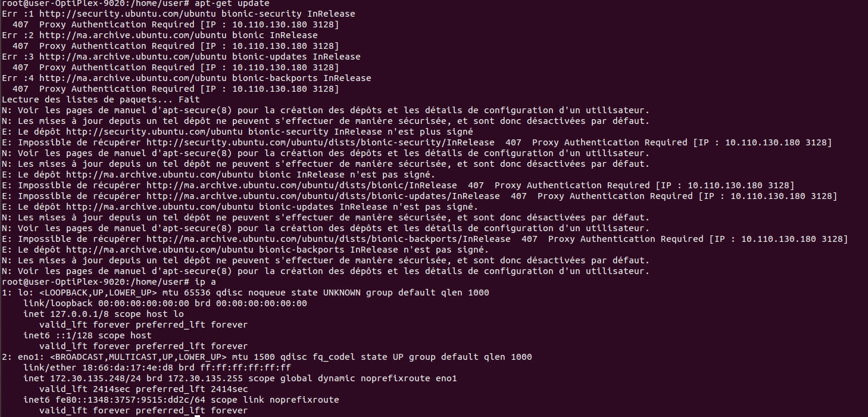This screenshot has height=417, width=868.
Task: Click the dists/bionic-security/InRelease URL in the error line
Action: 320,142
